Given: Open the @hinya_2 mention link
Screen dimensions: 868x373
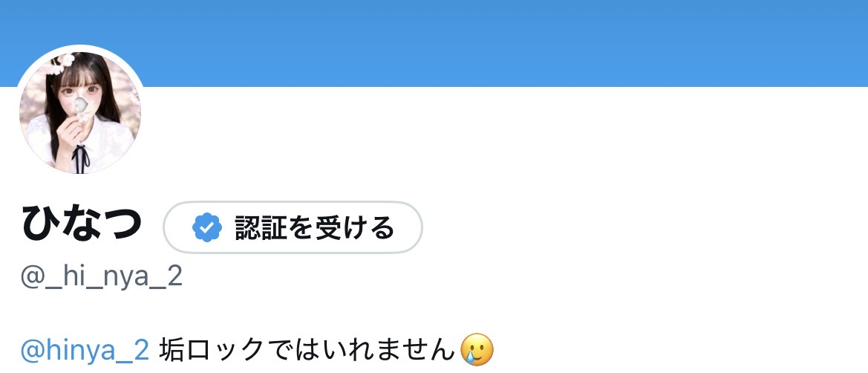Looking at the screenshot, I should tap(85, 350).
